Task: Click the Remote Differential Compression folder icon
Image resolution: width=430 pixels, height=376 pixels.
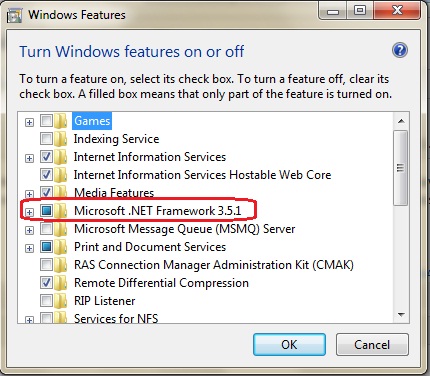Action: (61, 283)
